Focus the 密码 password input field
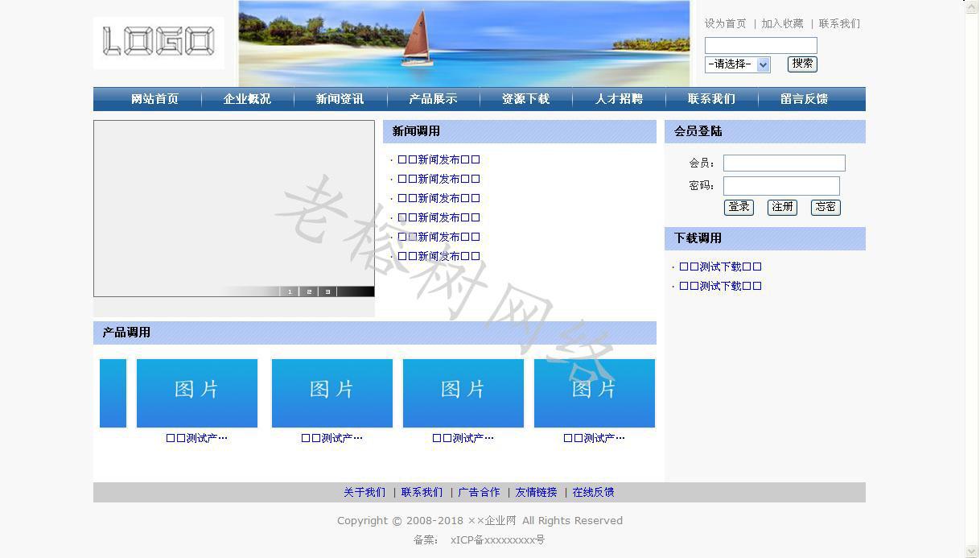This screenshot has height=558, width=980. pyautogui.click(x=780, y=186)
